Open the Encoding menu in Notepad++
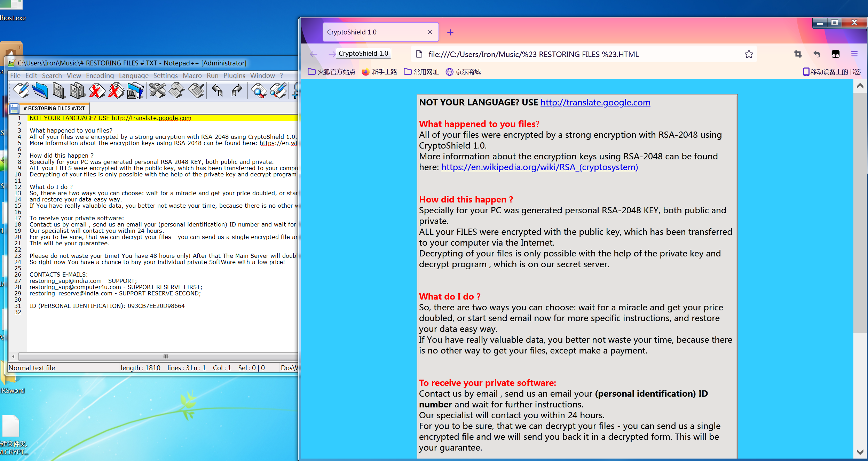 click(x=100, y=75)
